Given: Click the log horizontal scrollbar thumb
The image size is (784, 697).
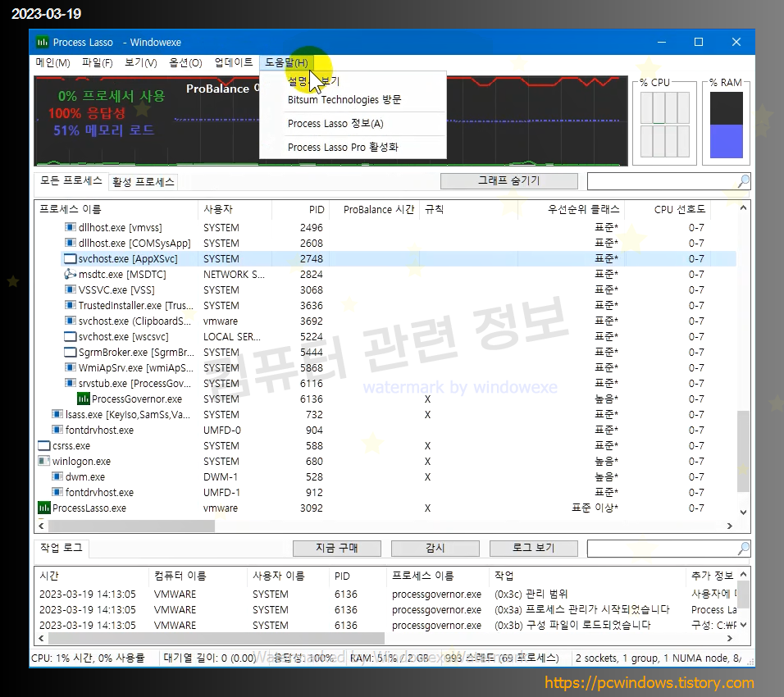Looking at the screenshot, I should (217, 639).
